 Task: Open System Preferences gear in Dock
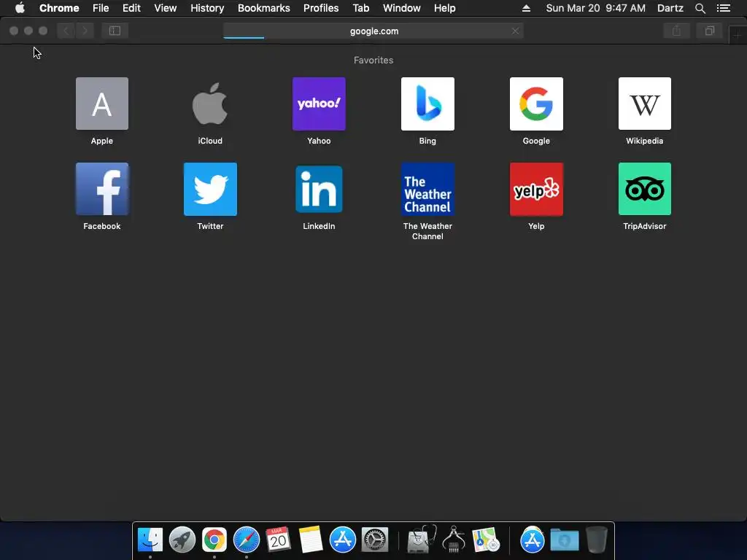click(375, 540)
